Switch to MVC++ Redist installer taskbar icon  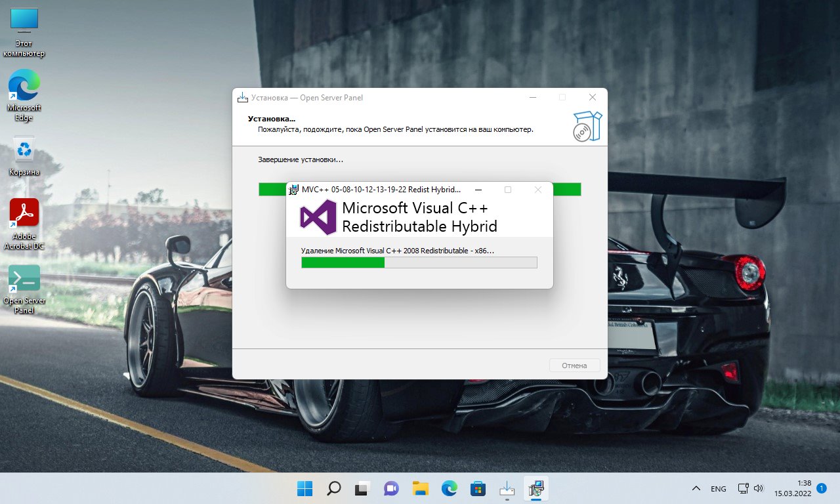535,488
